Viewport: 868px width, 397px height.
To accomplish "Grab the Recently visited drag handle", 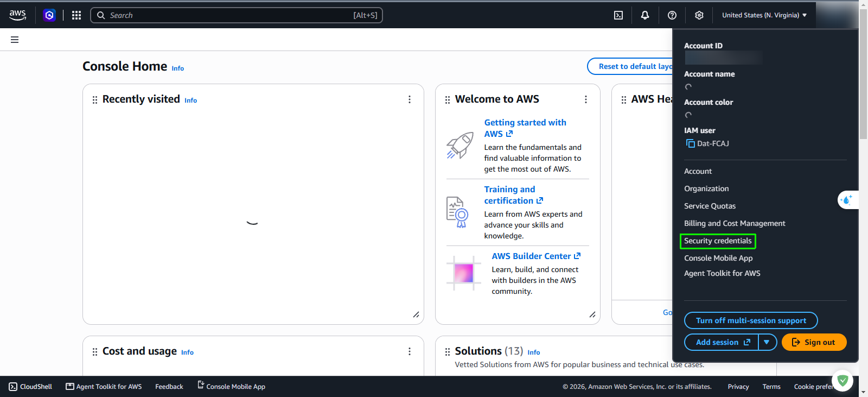I will point(95,99).
